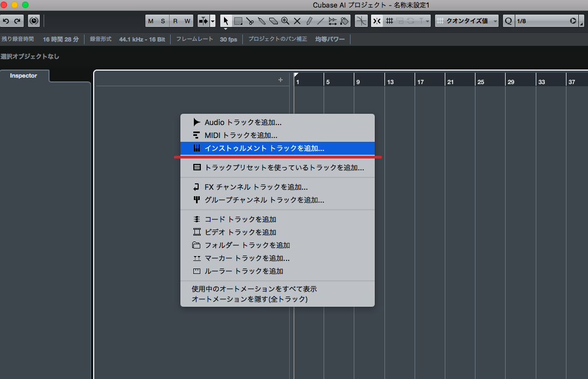Open the 1/8 quantize preset dropdown
588x379 pixels.
[545, 21]
